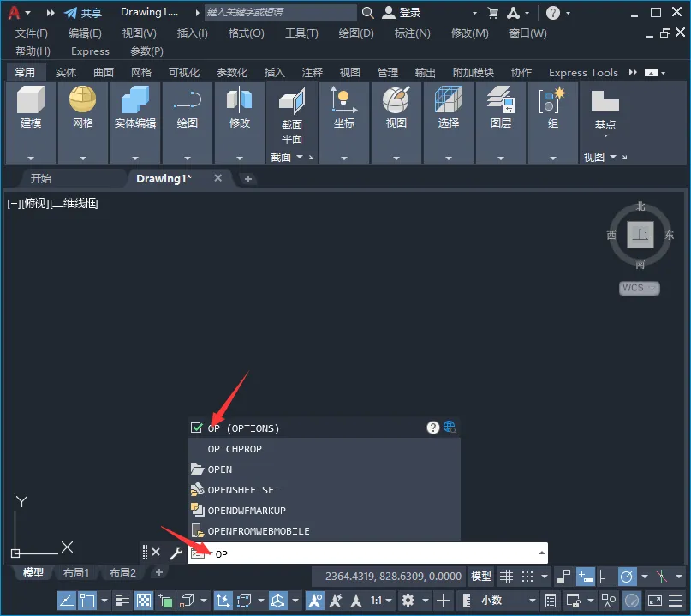Click the command line customize wrench icon

176,553
